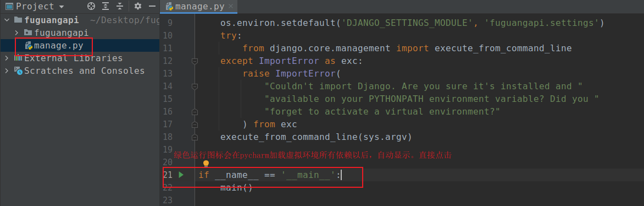Hide the Project panel with minus icon

click(152, 6)
